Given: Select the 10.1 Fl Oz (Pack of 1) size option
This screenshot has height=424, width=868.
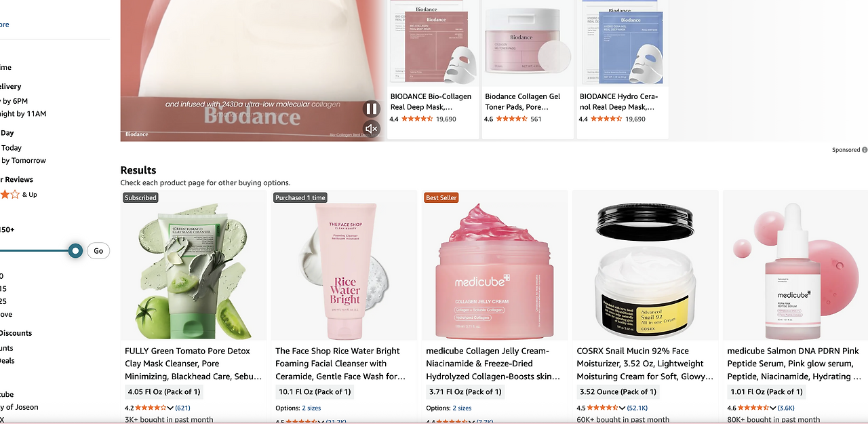Looking at the screenshot, I should pos(315,391).
